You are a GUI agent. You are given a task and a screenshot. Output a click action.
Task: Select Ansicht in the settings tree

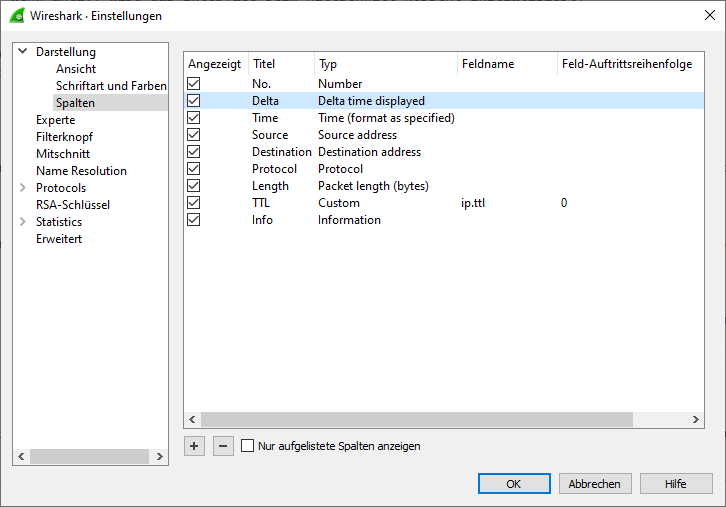(x=76, y=69)
